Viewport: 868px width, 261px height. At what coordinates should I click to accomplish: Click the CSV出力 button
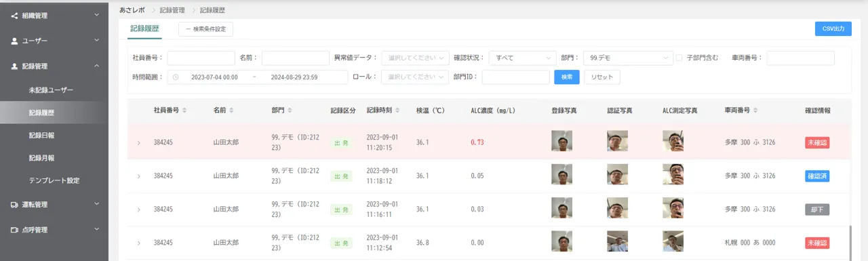[833, 28]
